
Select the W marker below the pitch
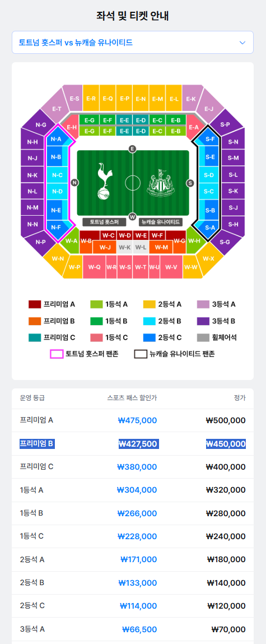coord(132,216)
